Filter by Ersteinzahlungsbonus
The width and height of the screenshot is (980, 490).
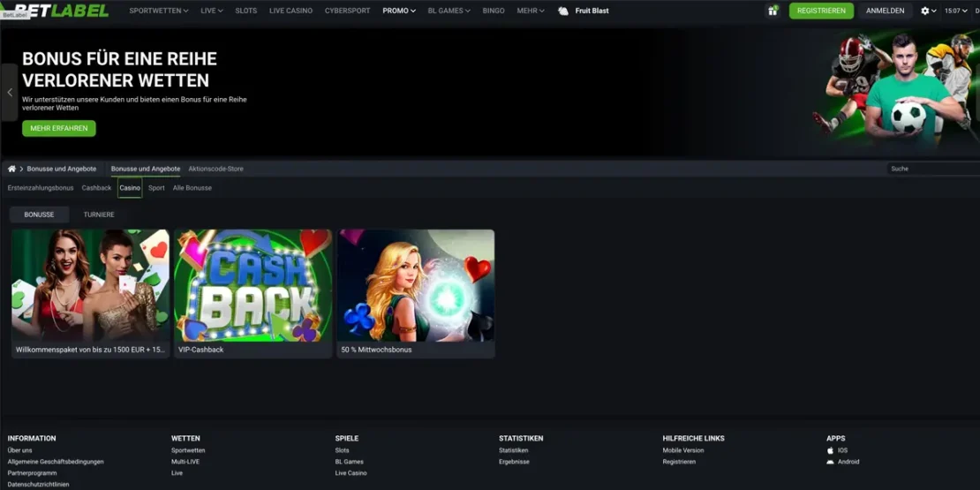tap(41, 187)
